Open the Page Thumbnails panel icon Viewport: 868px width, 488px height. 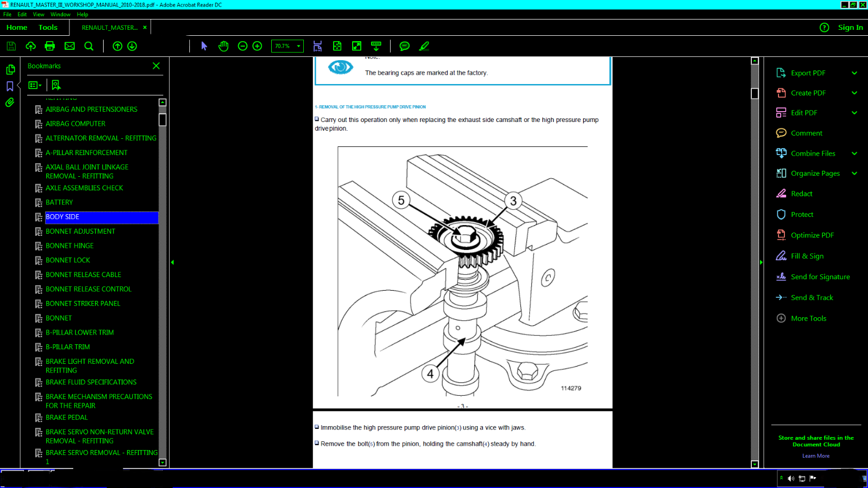(x=10, y=69)
